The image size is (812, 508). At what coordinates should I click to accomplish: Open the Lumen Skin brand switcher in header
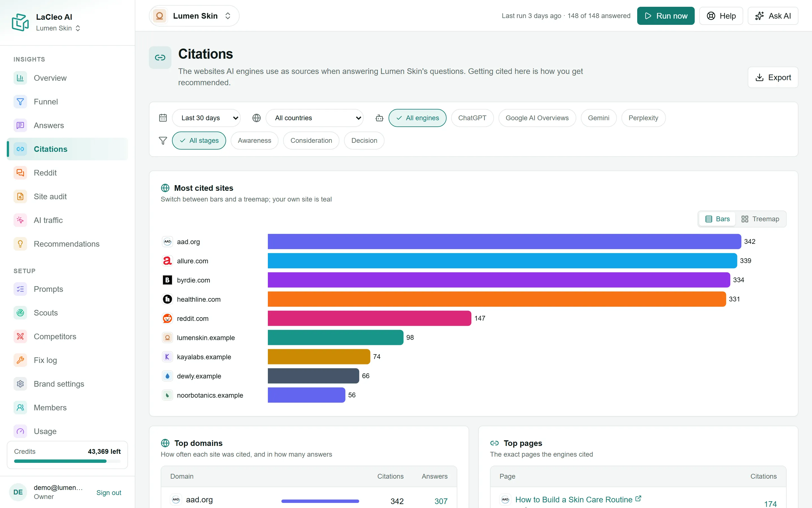pos(194,16)
